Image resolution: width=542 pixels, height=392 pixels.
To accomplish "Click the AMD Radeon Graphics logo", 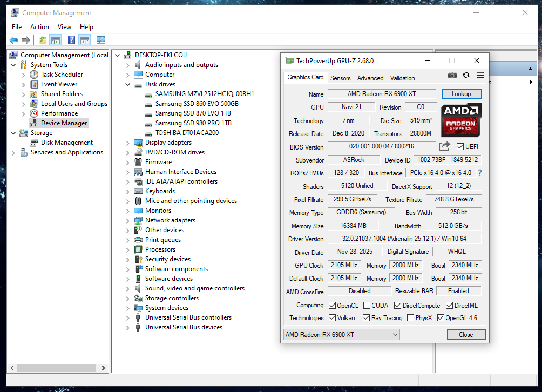I will point(461,119).
